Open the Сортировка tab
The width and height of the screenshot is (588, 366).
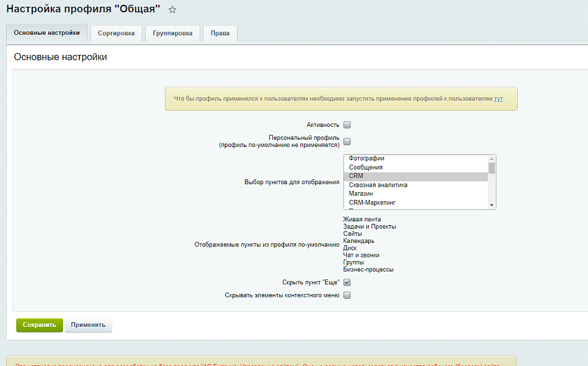point(116,34)
